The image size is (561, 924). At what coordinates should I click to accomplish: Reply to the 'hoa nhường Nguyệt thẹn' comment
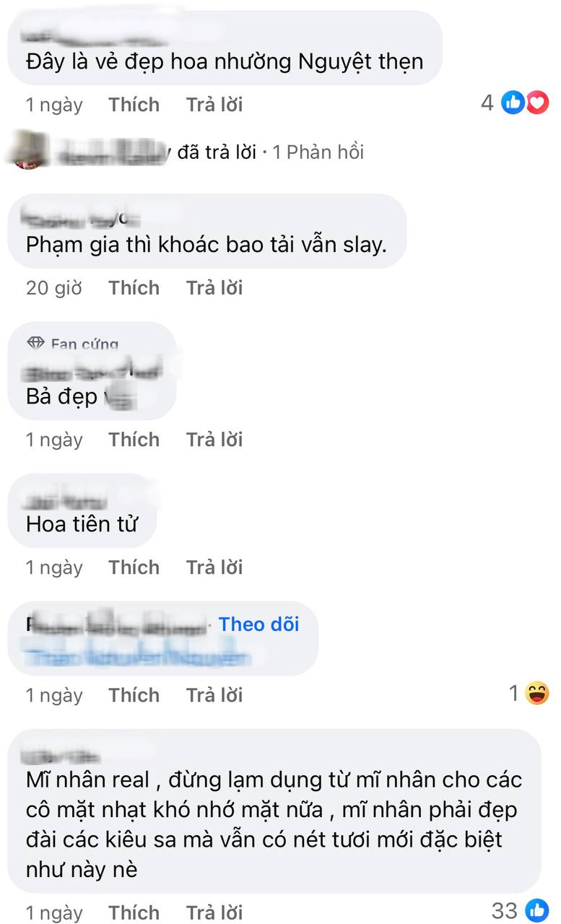pos(214,105)
